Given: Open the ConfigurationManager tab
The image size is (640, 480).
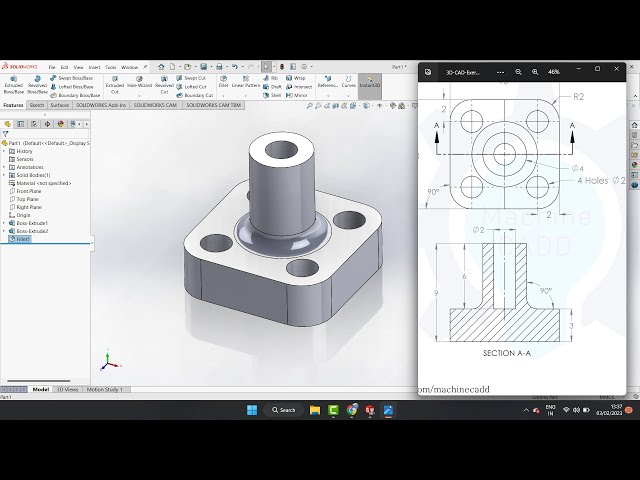Looking at the screenshot, I should point(34,124).
